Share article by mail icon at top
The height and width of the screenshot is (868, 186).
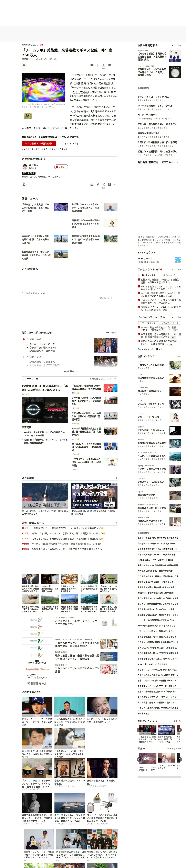point(92,65)
